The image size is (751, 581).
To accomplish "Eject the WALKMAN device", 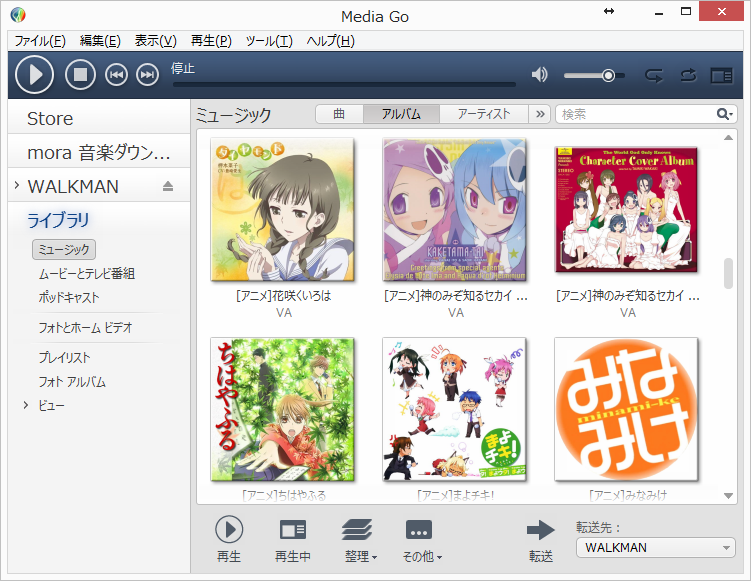I will pos(168,186).
